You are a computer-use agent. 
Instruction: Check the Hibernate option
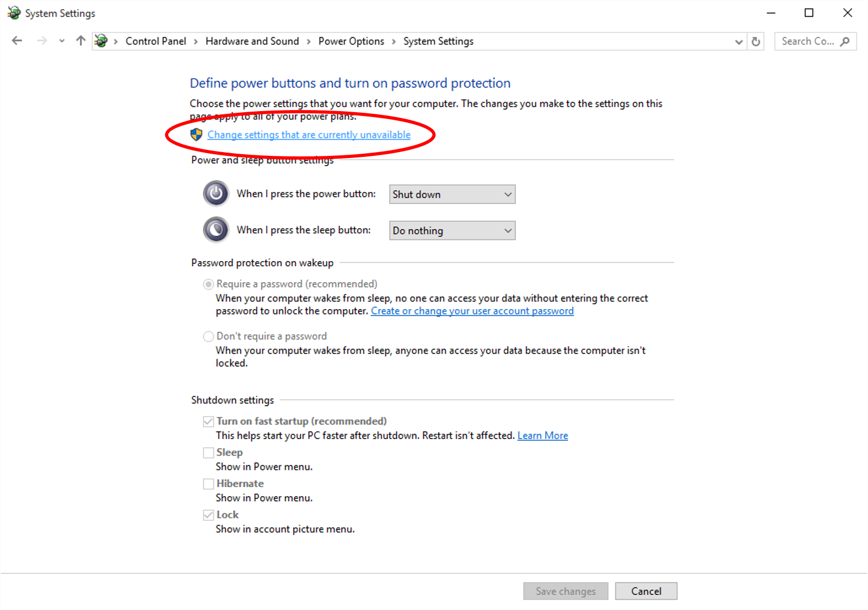click(208, 484)
